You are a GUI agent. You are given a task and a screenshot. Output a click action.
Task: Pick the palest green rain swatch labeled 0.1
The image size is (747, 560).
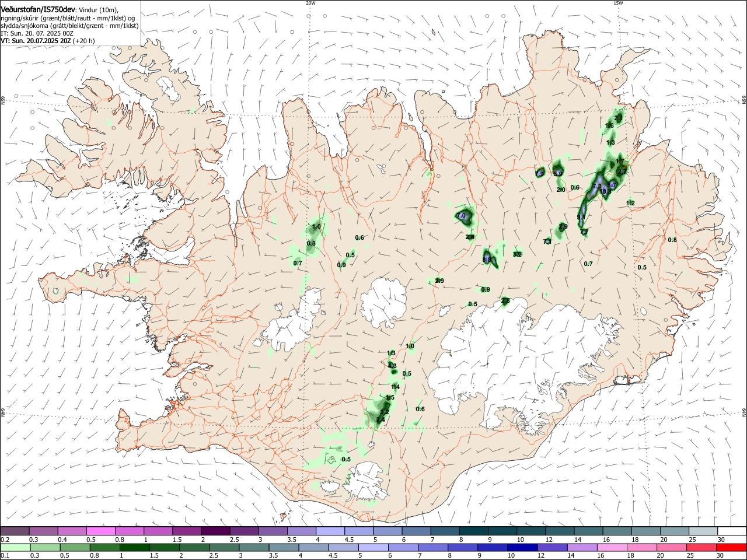tap(15, 547)
